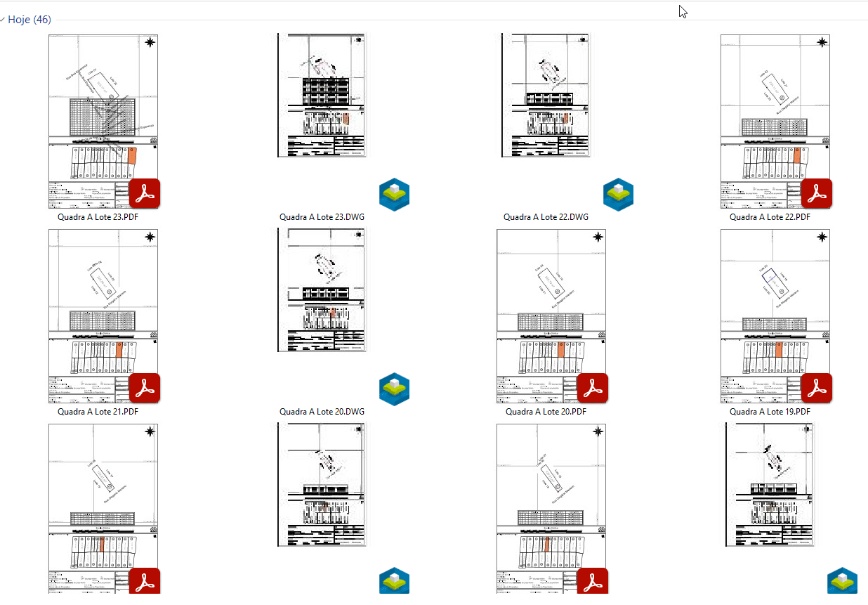Click the blue DWG icon of Quadra A Lote 23.DWG
This screenshot has height=605, width=868.
[x=395, y=194]
